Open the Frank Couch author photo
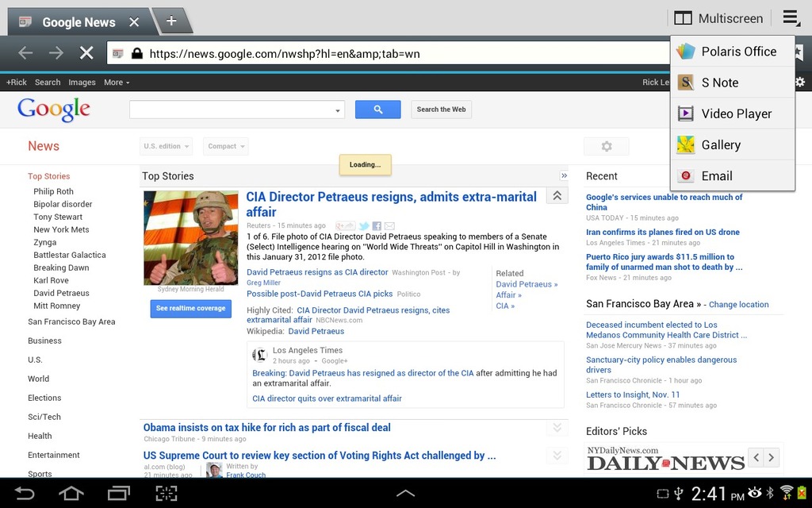 [214, 470]
